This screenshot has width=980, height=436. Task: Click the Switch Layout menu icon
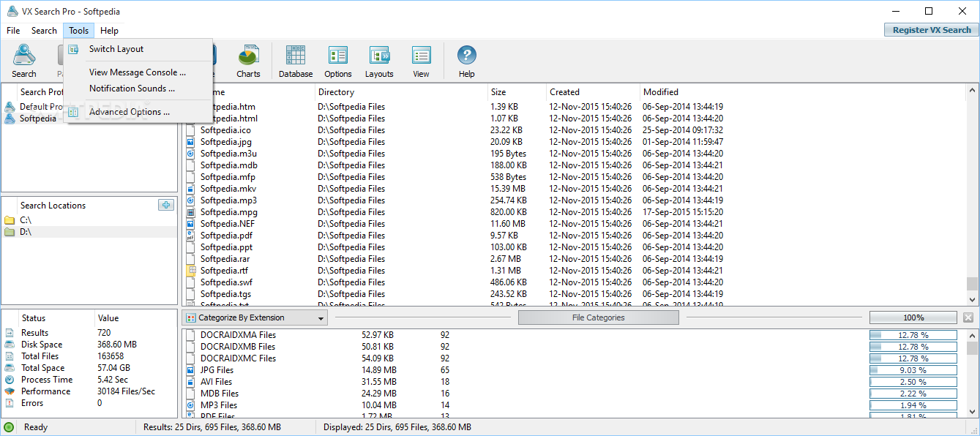point(73,49)
